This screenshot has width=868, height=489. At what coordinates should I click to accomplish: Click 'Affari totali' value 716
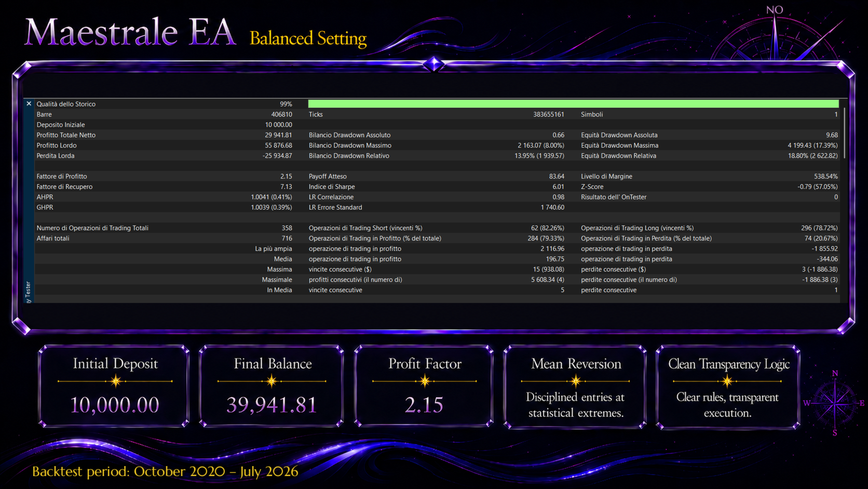click(x=287, y=239)
